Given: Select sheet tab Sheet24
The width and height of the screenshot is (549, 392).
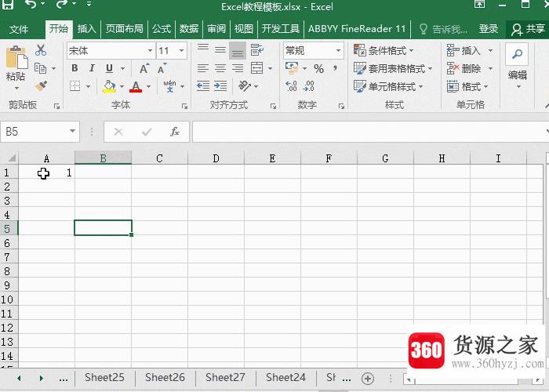Looking at the screenshot, I should coord(285,377).
